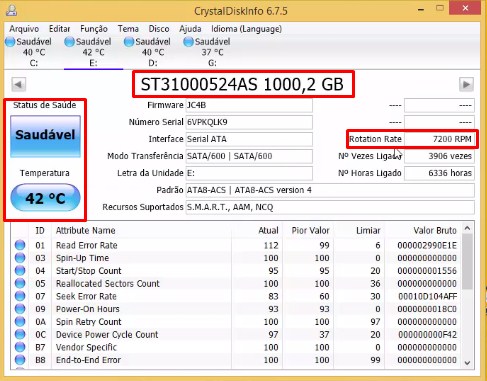Click the ID column header
This screenshot has width=487, height=381.
point(40,230)
